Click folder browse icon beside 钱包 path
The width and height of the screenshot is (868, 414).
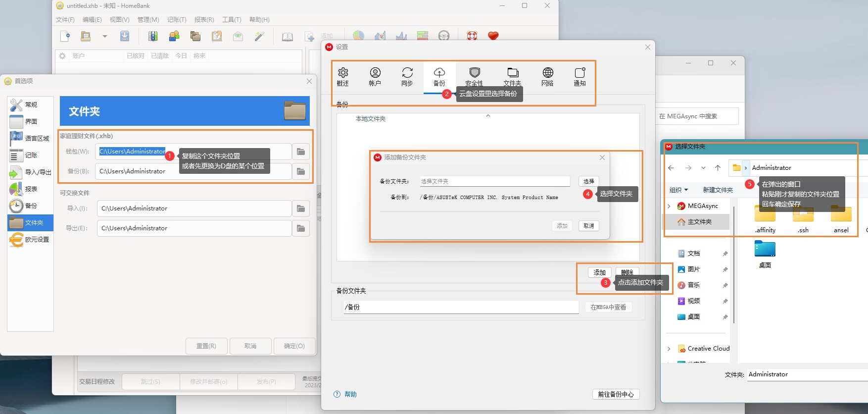(x=301, y=152)
